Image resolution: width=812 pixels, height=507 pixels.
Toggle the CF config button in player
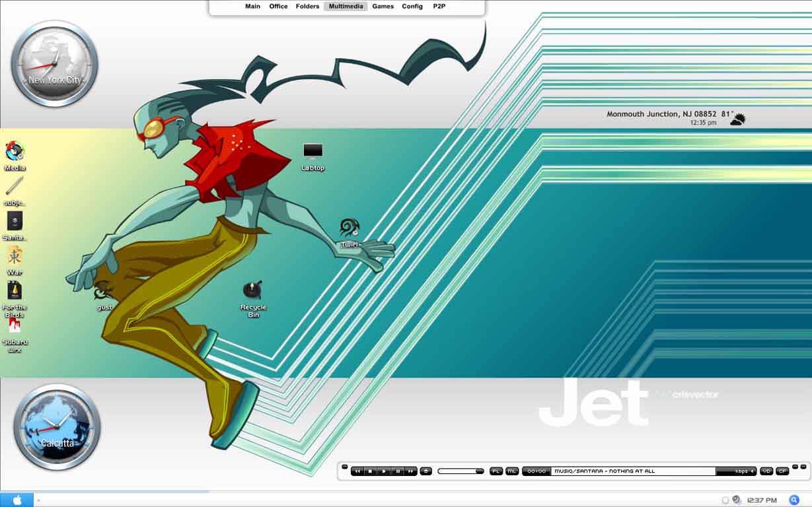click(782, 471)
